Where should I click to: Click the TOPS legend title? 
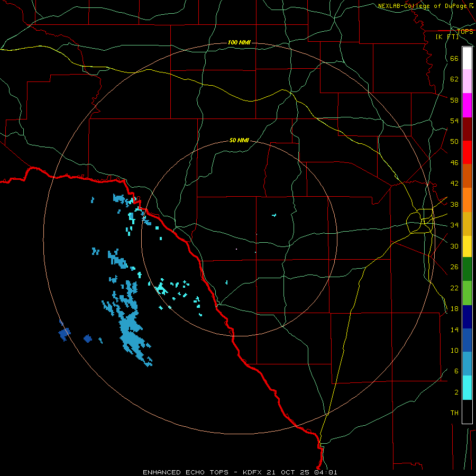465,31
